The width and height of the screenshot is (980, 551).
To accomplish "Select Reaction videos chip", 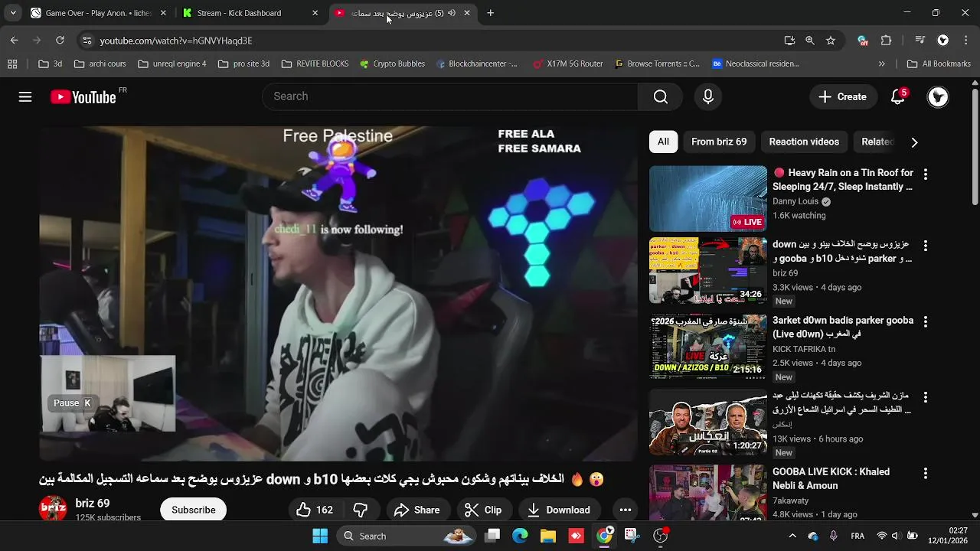I will (804, 142).
